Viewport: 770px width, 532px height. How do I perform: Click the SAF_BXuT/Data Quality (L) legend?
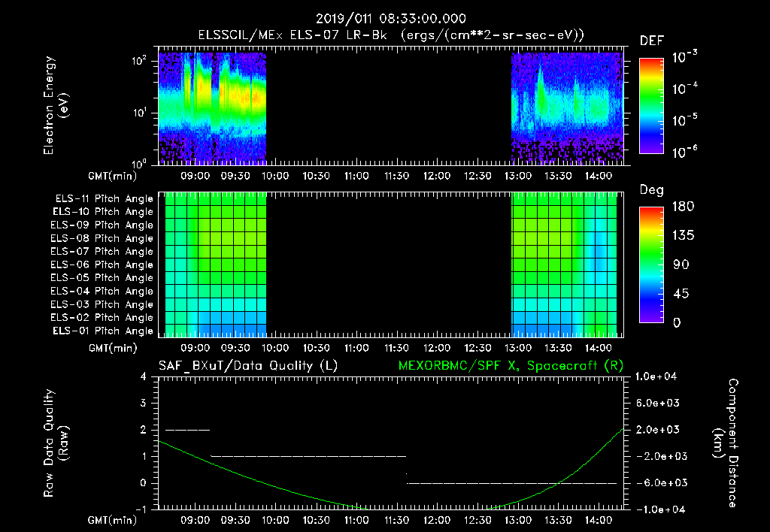tap(248, 366)
